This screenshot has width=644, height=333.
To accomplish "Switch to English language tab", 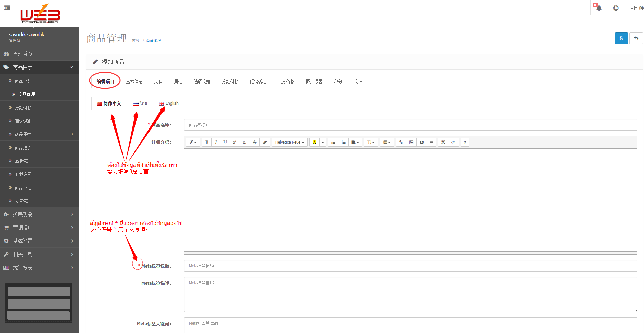I will tap(169, 103).
